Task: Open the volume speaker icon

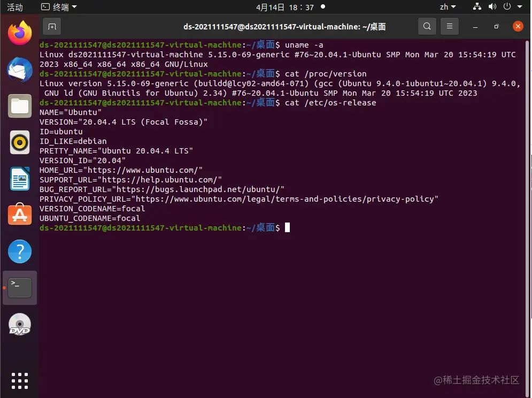Action: click(492, 6)
